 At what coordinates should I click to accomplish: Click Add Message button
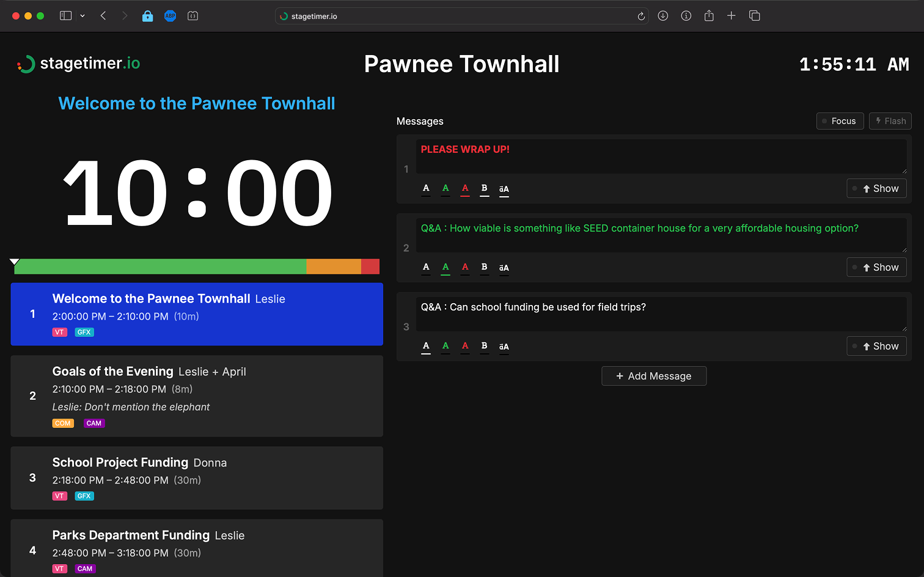coord(653,376)
